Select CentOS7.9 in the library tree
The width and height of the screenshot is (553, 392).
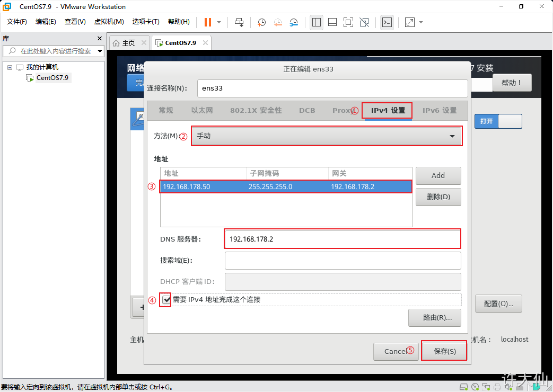pos(52,77)
